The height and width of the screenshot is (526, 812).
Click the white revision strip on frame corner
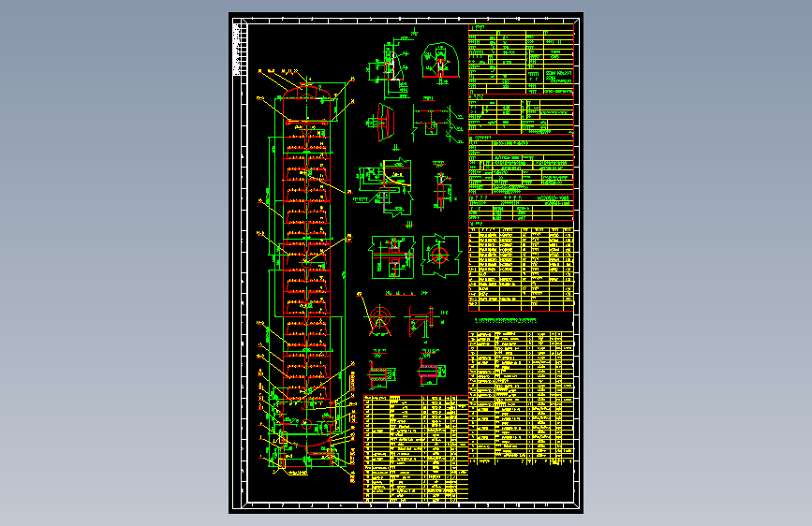tap(237, 50)
